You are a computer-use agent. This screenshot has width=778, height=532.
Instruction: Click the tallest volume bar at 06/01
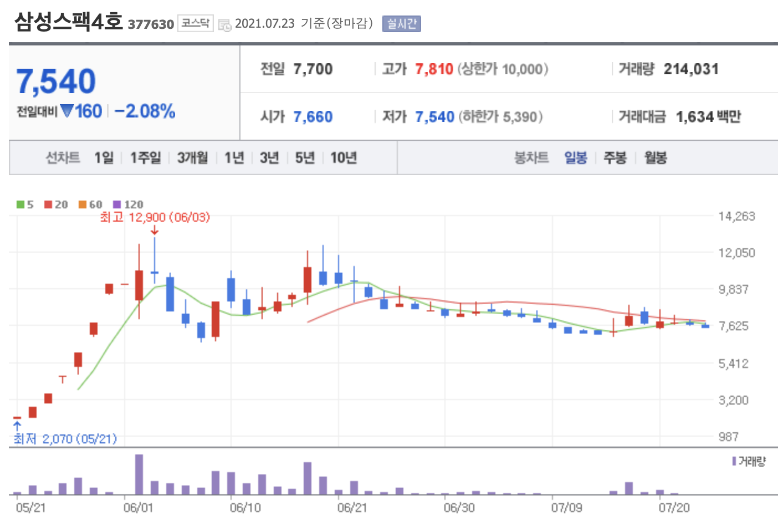tap(139, 474)
